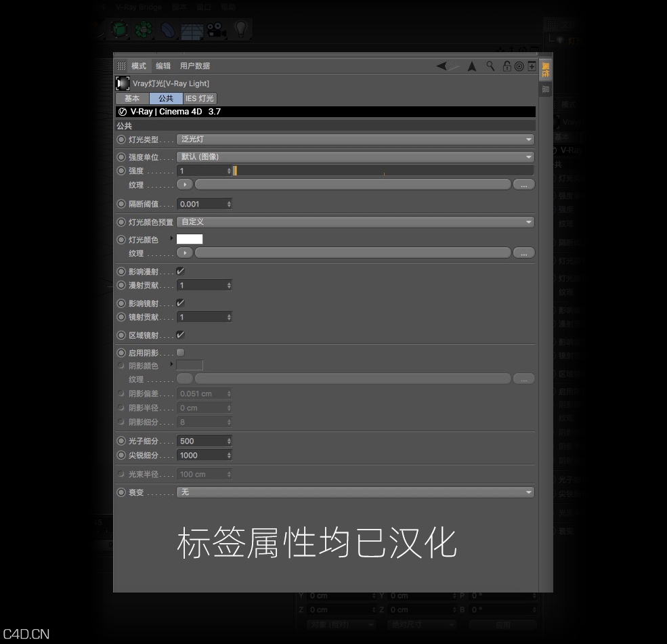667x644 pixels.
Task: Open the V-Ray Bridge menu
Action: click(139, 7)
